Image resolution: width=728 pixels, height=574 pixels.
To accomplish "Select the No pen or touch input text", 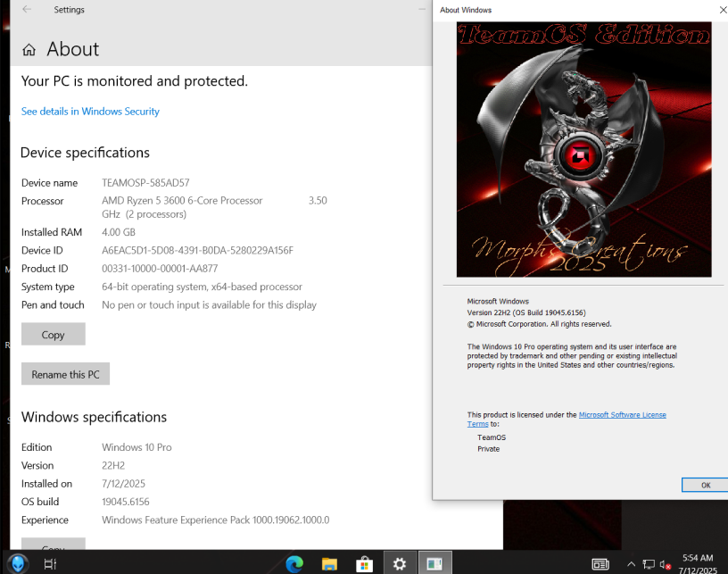I will tap(209, 305).
